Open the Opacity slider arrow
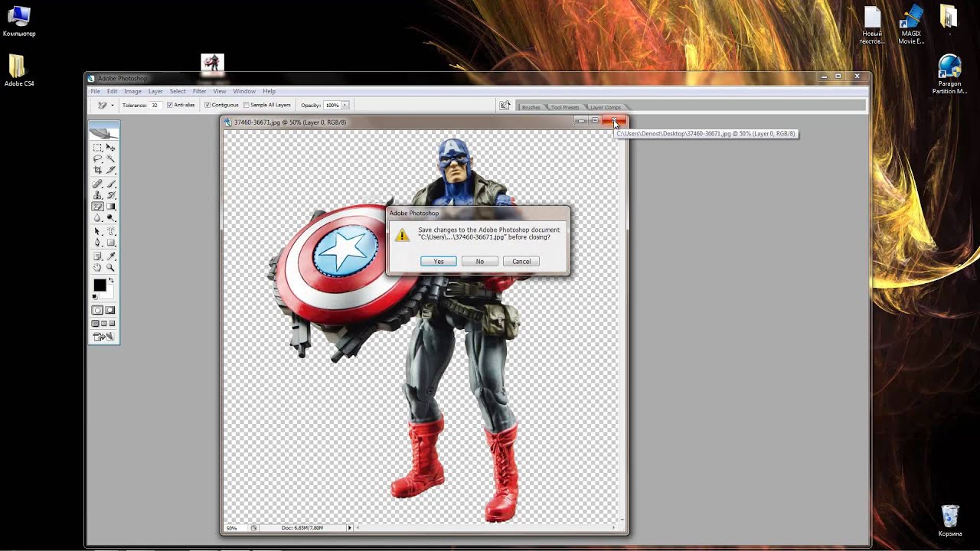Viewport: 980px width, 551px height. click(x=345, y=105)
